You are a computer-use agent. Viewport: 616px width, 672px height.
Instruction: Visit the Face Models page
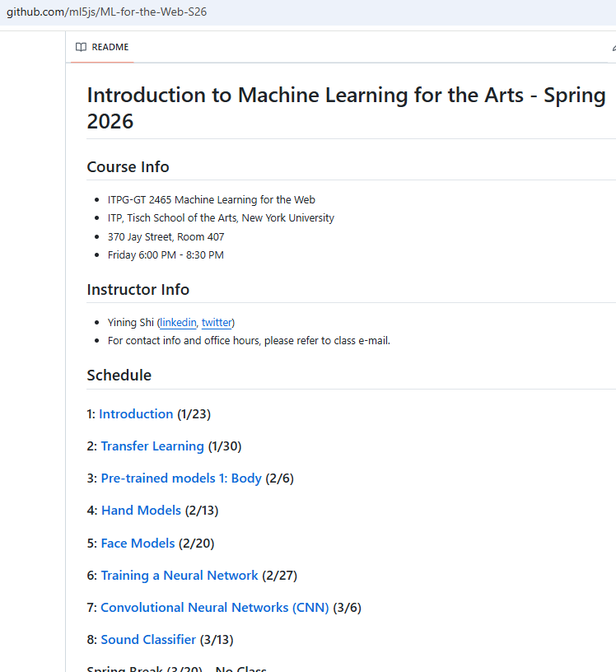138,543
